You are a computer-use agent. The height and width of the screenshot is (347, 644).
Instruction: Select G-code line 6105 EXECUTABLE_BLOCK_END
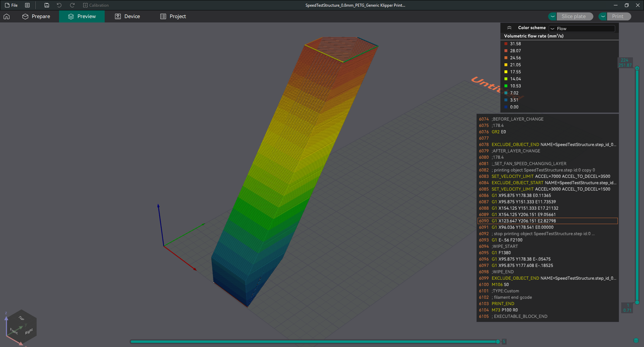(547, 317)
